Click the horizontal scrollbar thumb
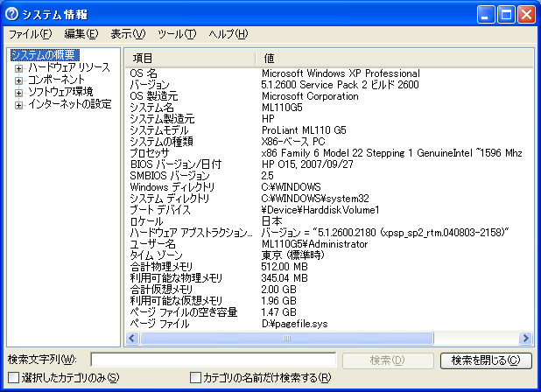Screen dimensions: 541x392 [x=287, y=339]
